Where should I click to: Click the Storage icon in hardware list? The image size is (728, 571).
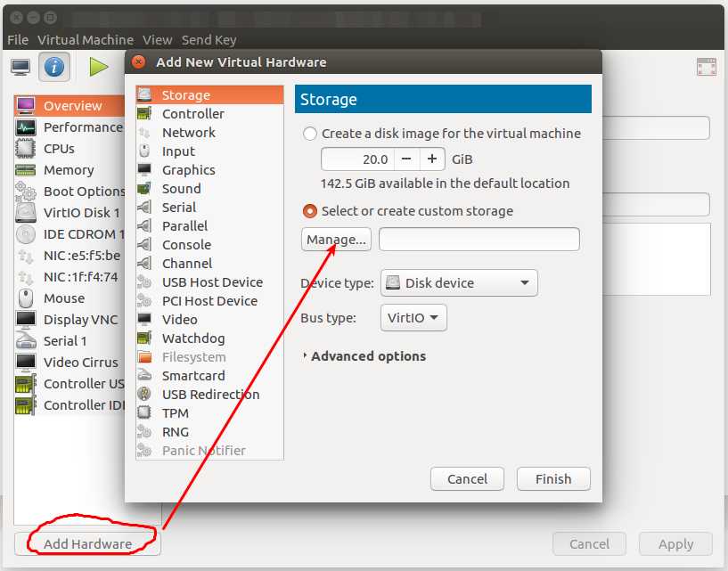click(144, 94)
